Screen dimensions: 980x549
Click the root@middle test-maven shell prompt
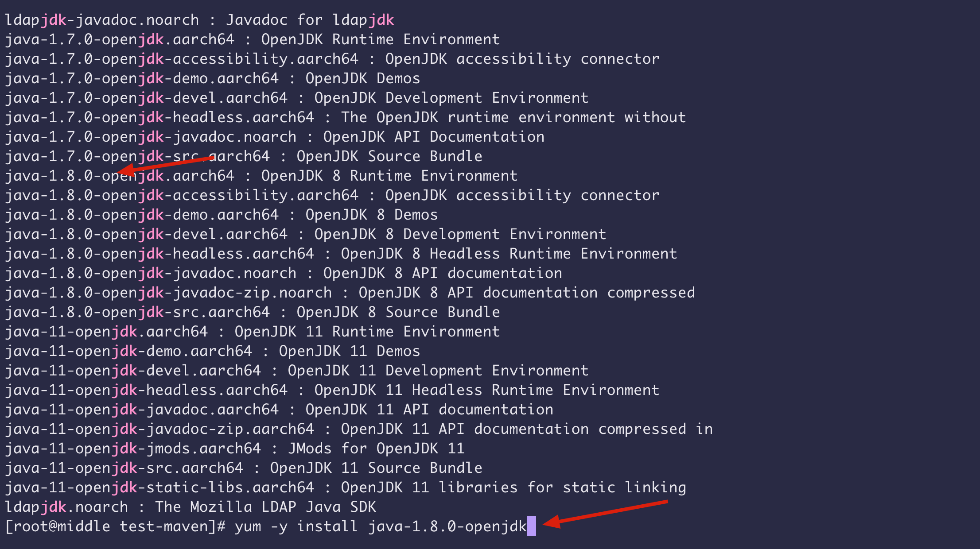[x=115, y=526]
